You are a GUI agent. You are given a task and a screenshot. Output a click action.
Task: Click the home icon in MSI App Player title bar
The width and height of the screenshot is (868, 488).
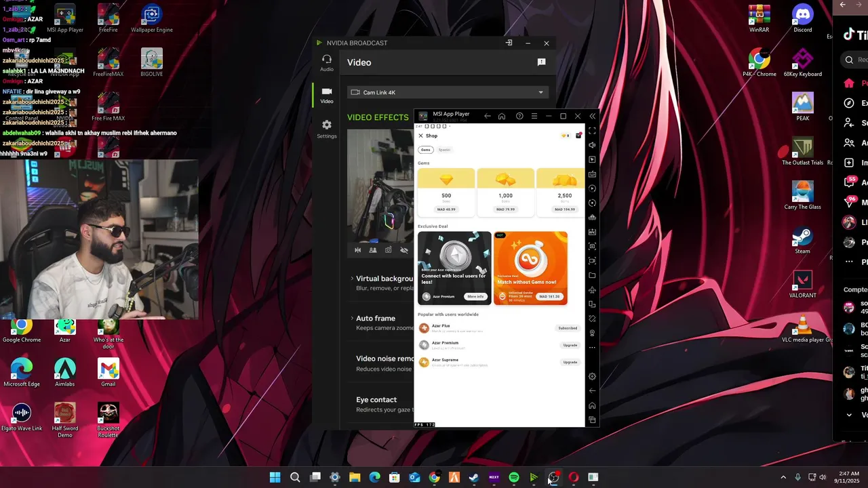pos(502,116)
